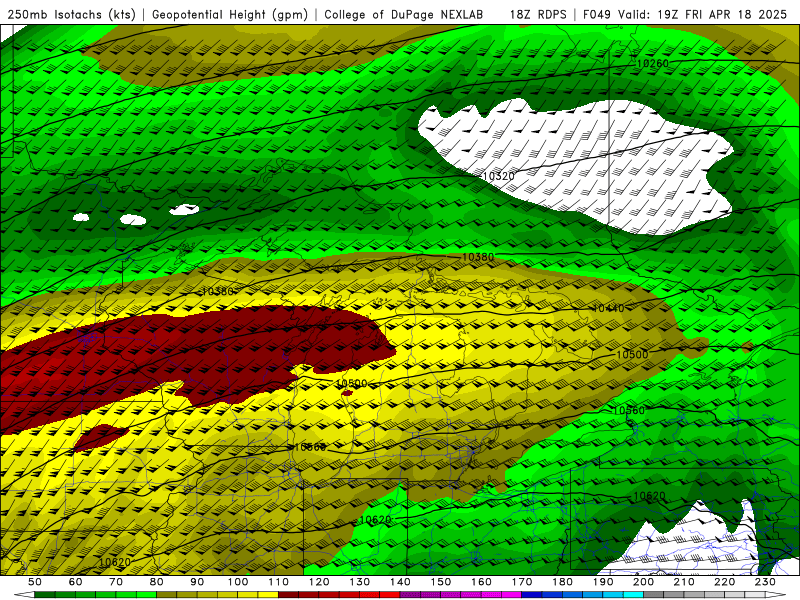Click the 'College of DuPage NEXLAB' label
Screen dimensions: 800x600
coord(404,15)
